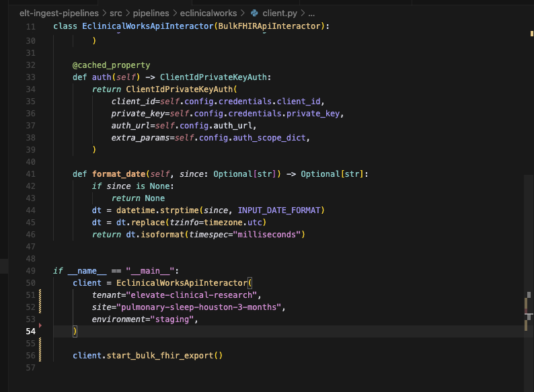534x392 pixels.
Task: Open the src breadcrumb segment
Action: 116,13
